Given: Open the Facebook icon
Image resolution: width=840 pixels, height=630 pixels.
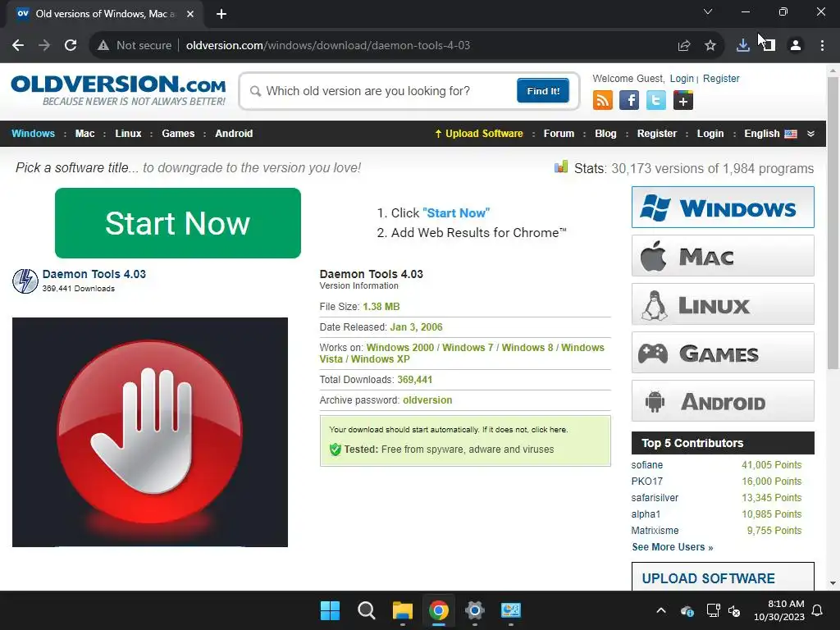Looking at the screenshot, I should click(629, 100).
